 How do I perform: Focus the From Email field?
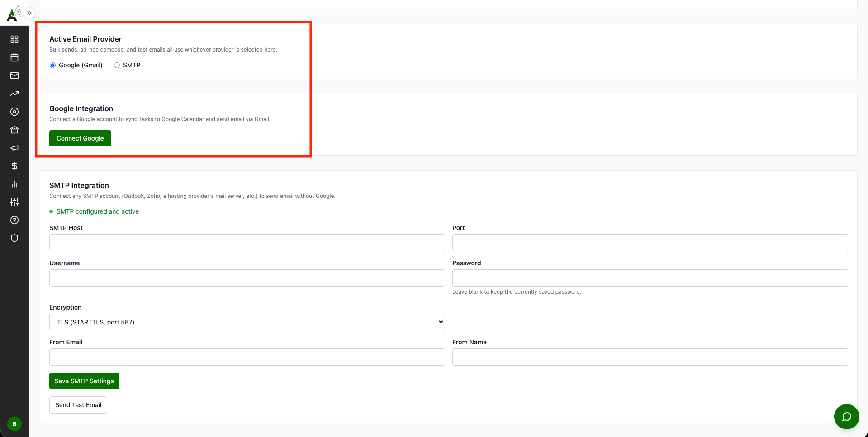[x=247, y=357]
